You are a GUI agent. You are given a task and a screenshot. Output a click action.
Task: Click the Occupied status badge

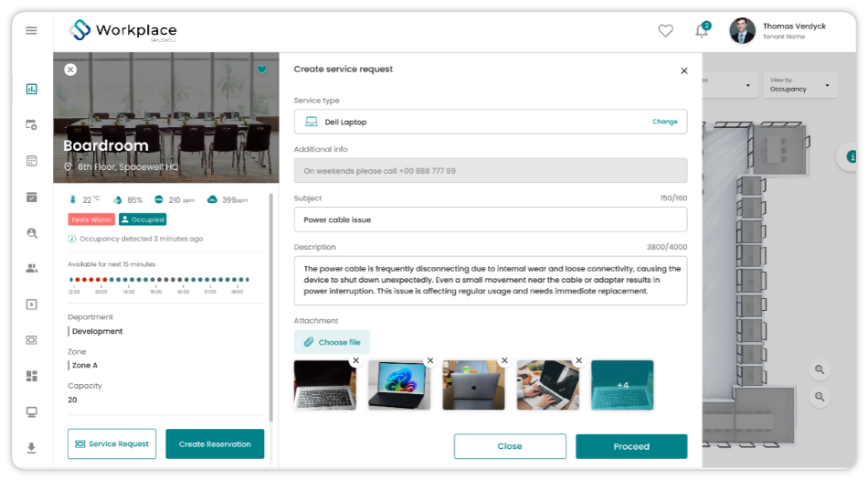(x=143, y=219)
